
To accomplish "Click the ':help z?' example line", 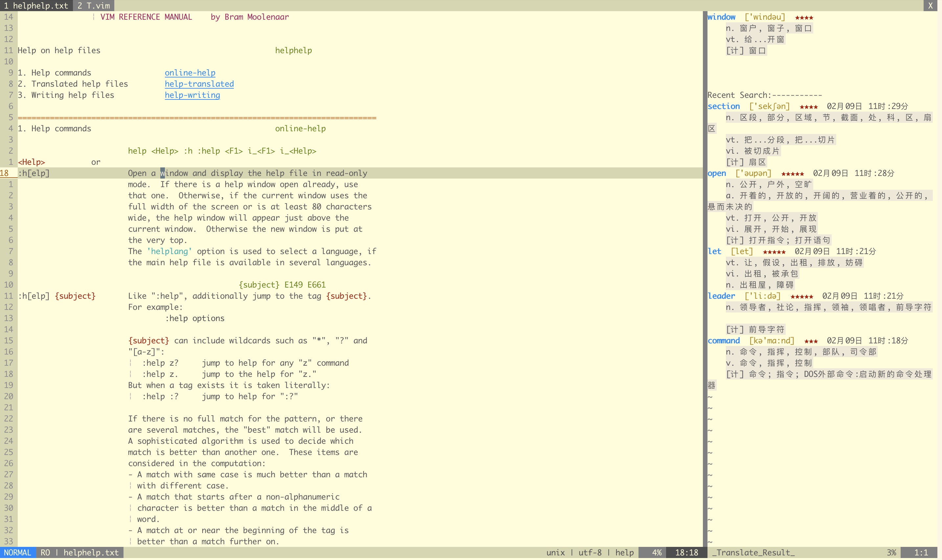I will pos(245,363).
